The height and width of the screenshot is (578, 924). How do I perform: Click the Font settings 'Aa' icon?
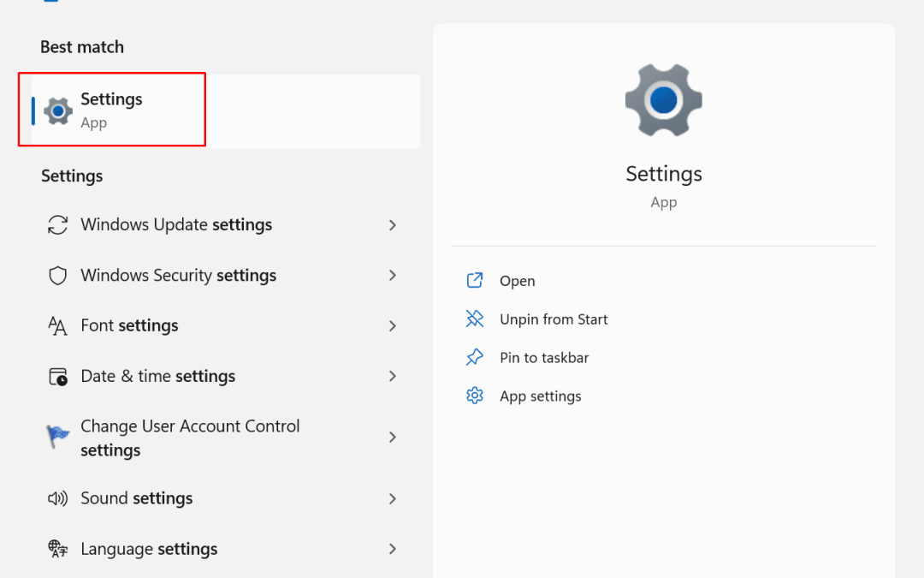coord(57,325)
